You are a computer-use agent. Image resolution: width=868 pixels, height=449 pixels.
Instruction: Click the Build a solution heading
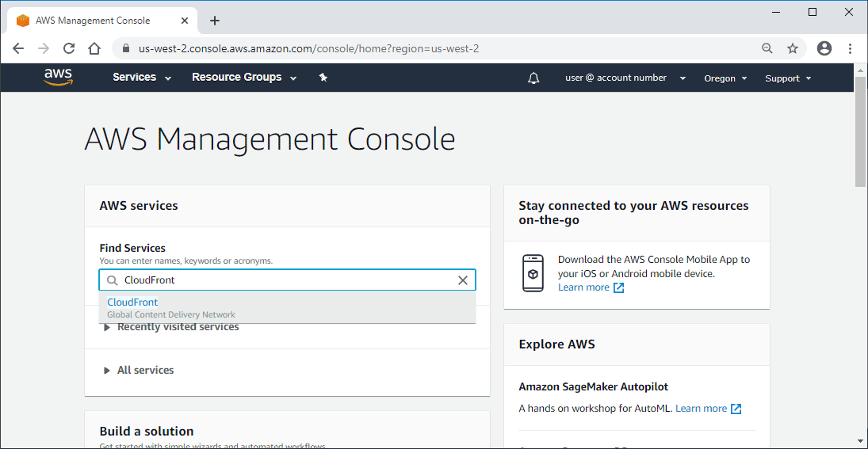pyautogui.click(x=147, y=431)
